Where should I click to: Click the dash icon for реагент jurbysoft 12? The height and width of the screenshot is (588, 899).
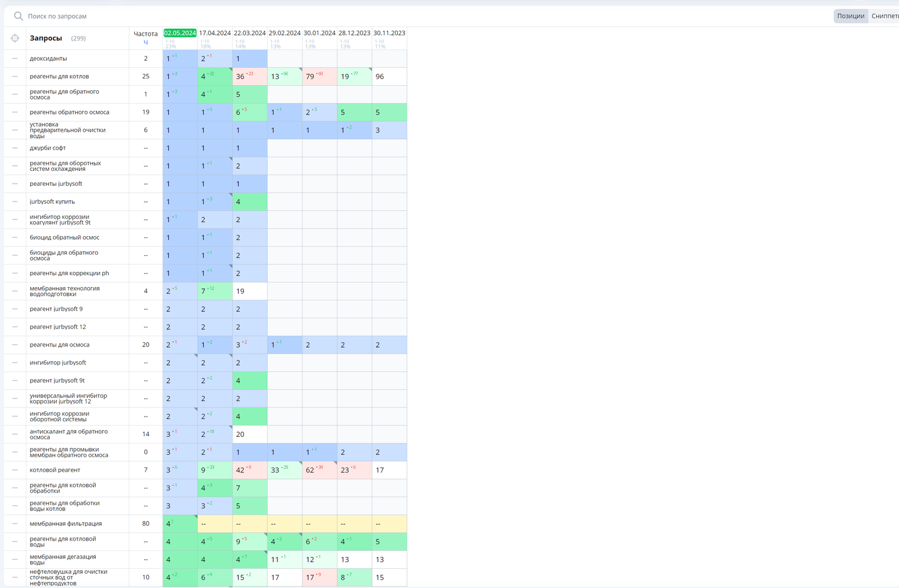[15, 327]
